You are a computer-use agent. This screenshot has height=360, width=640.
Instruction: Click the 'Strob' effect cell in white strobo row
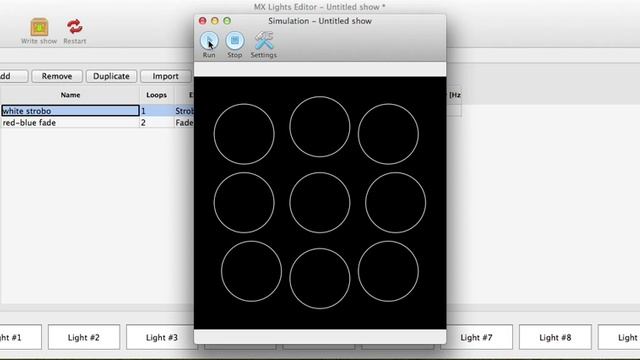point(184,111)
